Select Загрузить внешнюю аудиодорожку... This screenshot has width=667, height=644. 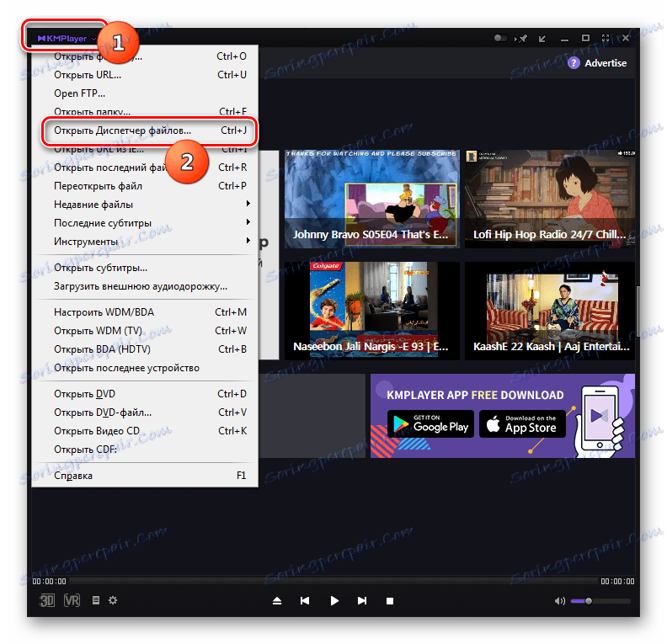[x=145, y=286]
